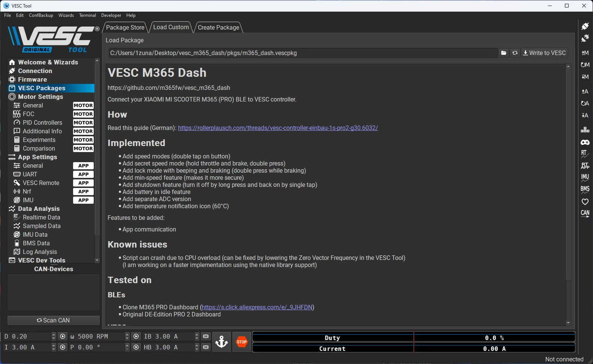593x364 pixels.
Task: Click spinner arrows on 5000 RPM field
Action: pos(127,337)
